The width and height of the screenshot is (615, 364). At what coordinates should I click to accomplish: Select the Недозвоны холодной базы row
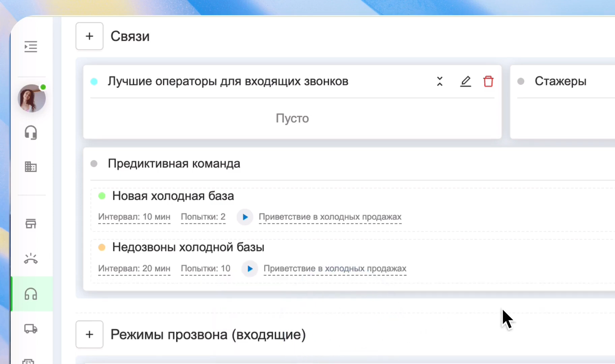point(353,261)
